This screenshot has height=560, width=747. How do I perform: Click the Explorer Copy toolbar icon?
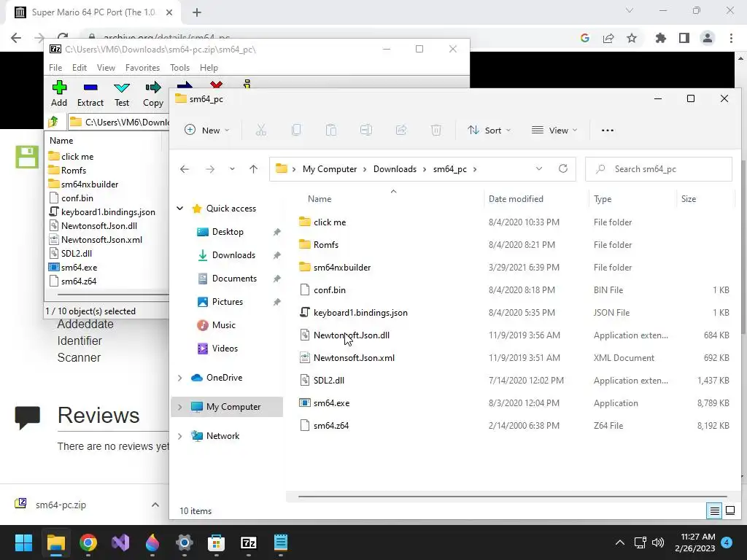point(296,130)
